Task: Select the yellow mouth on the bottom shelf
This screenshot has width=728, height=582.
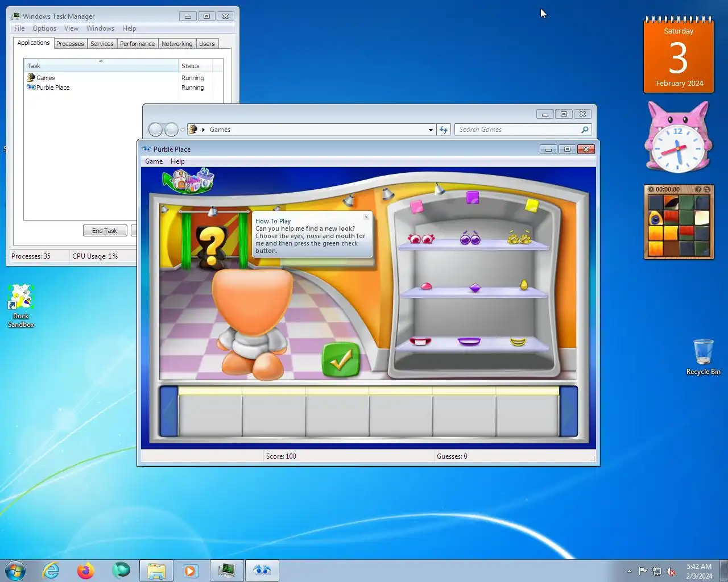Action: [x=518, y=342]
